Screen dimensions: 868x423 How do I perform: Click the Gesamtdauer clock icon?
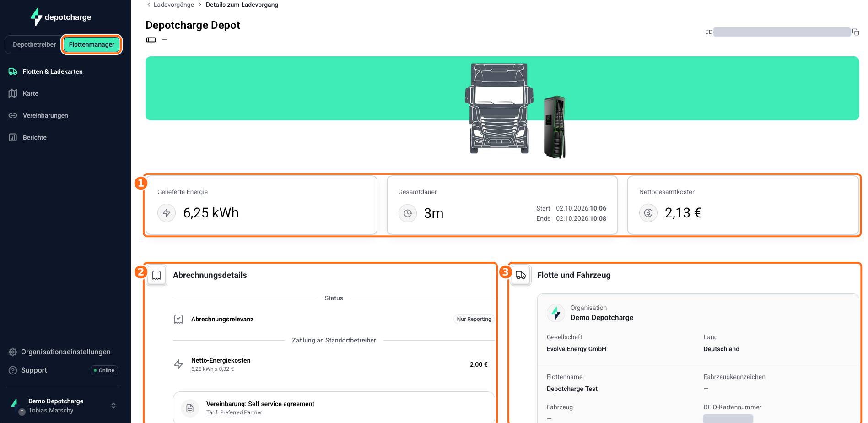[x=408, y=213]
